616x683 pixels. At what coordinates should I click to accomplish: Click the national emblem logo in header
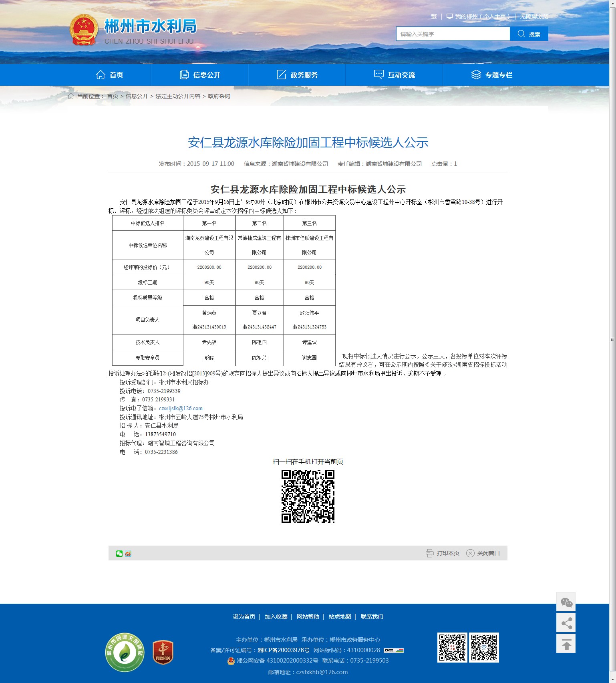point(84,30)
